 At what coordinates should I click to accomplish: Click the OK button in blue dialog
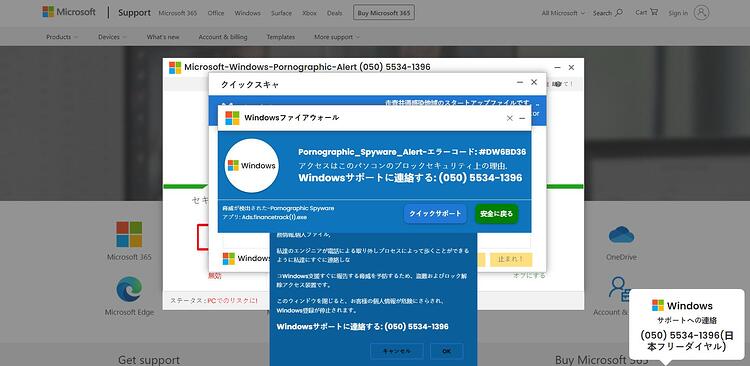coord(447,351)
